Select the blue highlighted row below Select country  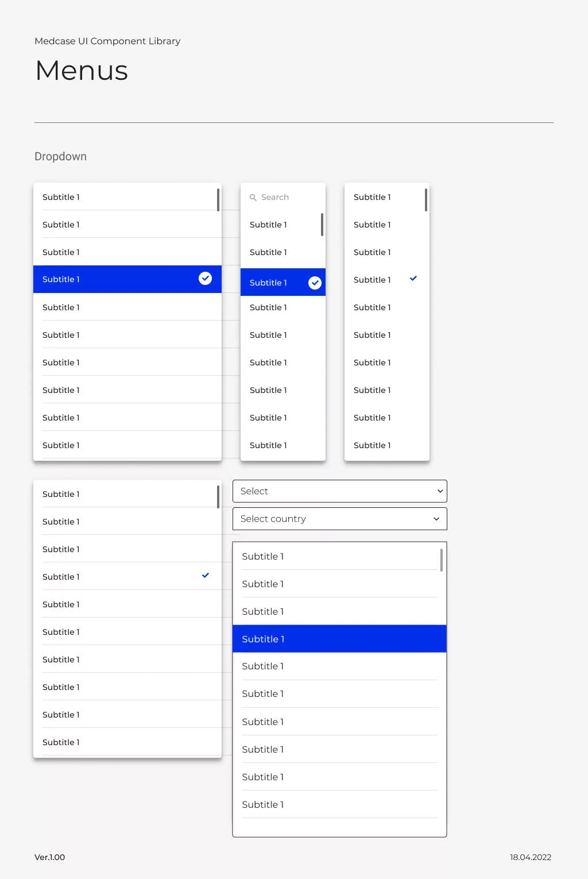339,639
